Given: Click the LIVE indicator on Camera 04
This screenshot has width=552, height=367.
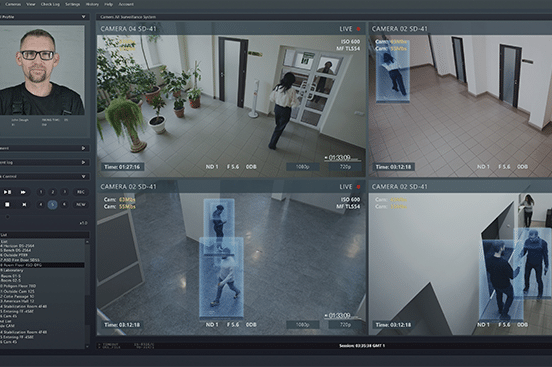Looking at the screenshot, I should [x=350, y=29].
